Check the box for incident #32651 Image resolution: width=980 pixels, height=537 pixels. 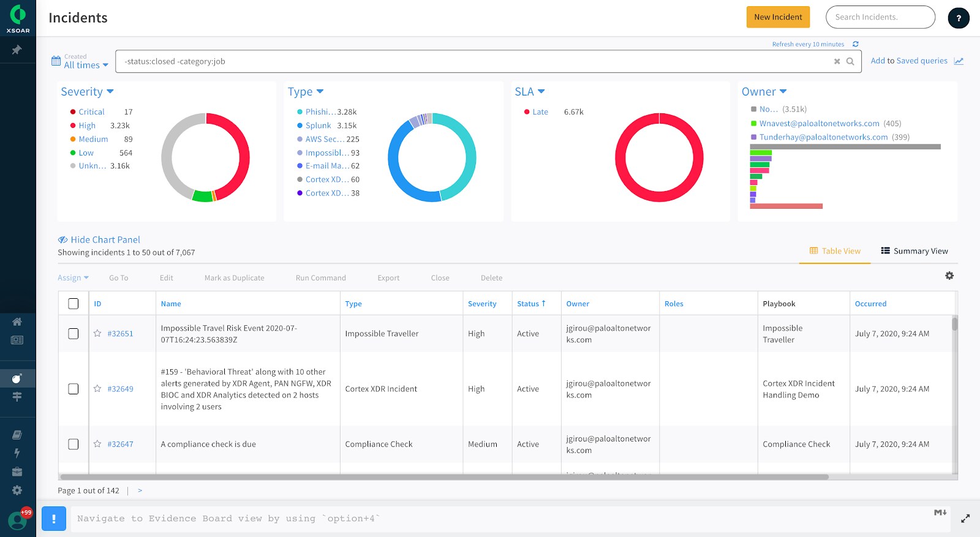coord(73,334)
